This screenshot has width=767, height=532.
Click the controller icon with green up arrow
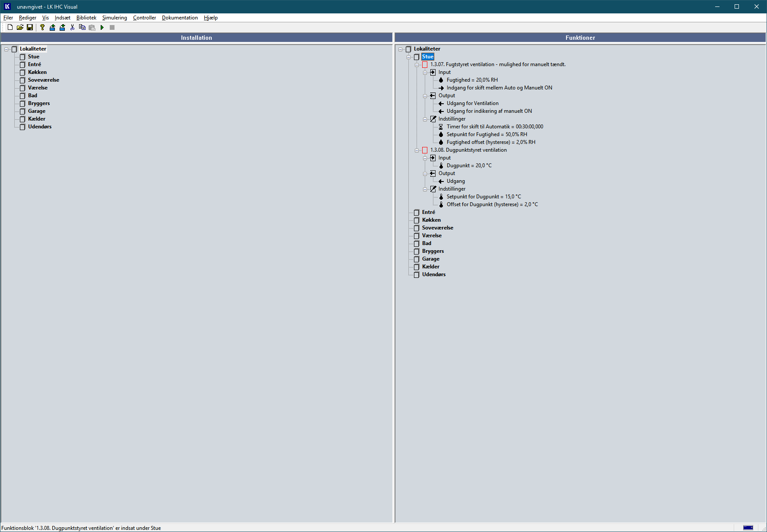(52, 27)
